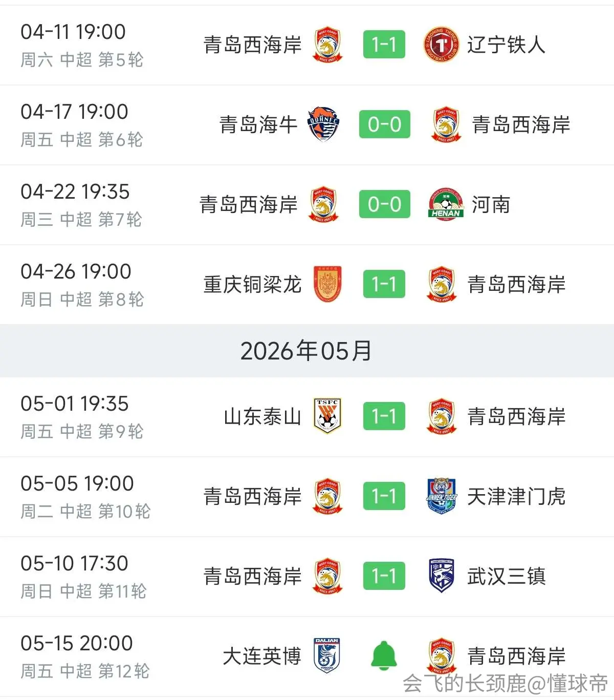Select the 2026年05月 month header

pos(306,351)
